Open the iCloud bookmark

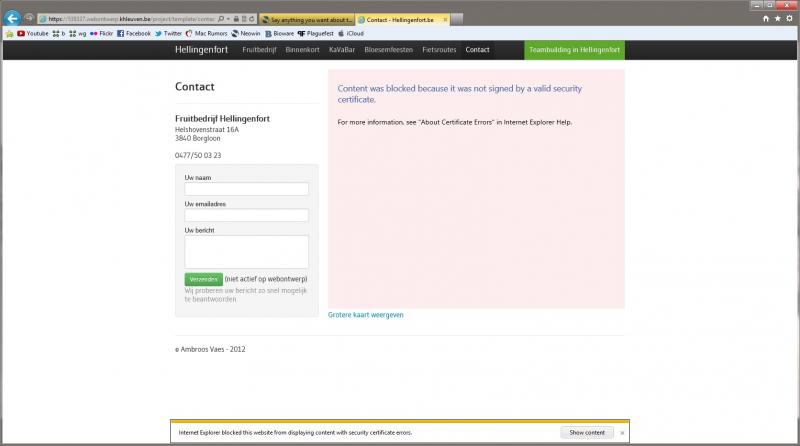click(351, 34)
